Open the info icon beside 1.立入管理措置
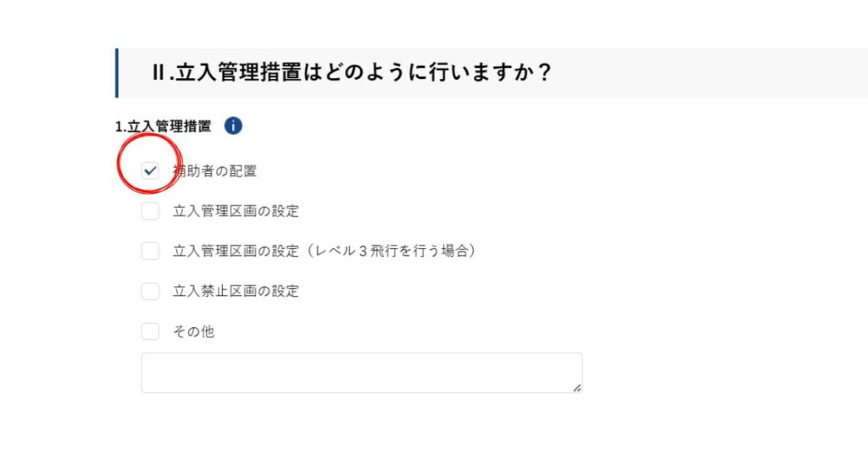The image size is (868, 456). point(233,126)
